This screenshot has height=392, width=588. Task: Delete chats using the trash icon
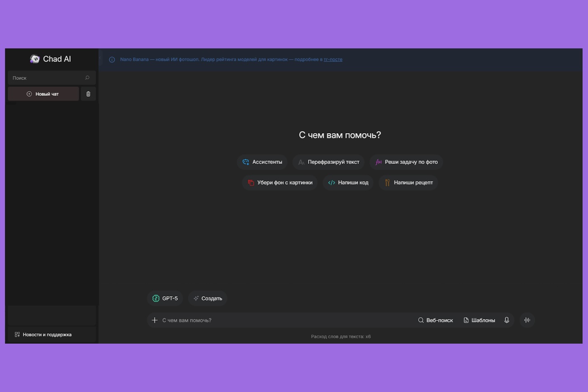[x=88, y=94]
